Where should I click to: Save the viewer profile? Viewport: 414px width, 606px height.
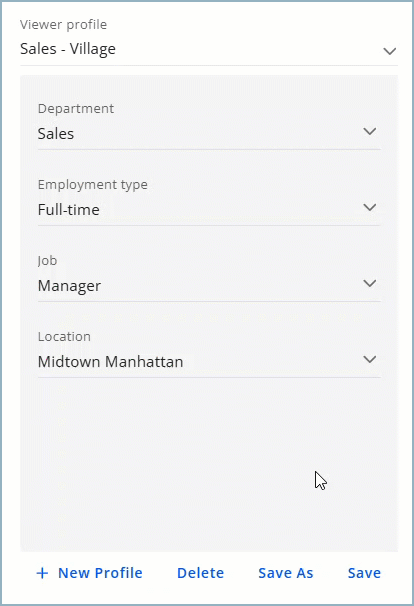tap(365, 573)
